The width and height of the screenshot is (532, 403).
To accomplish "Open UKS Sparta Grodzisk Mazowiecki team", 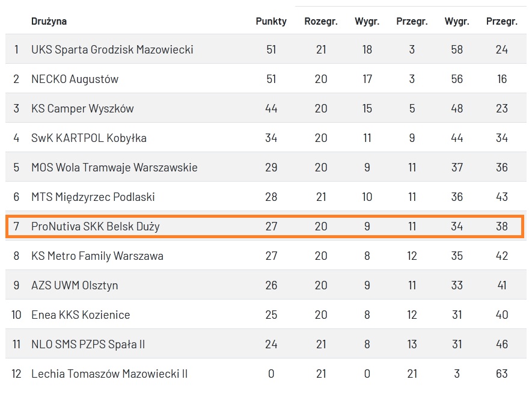I will click(x=112, y=49).
